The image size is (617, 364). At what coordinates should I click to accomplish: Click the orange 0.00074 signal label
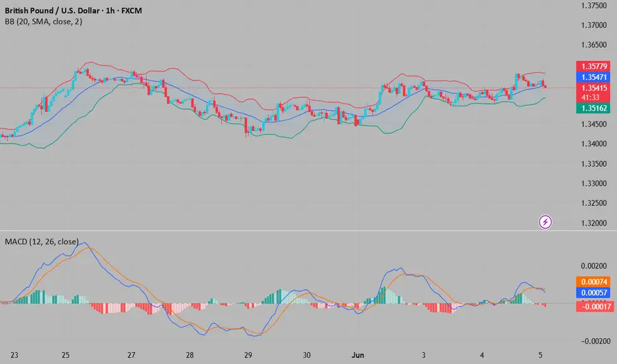tap(594, 282)
